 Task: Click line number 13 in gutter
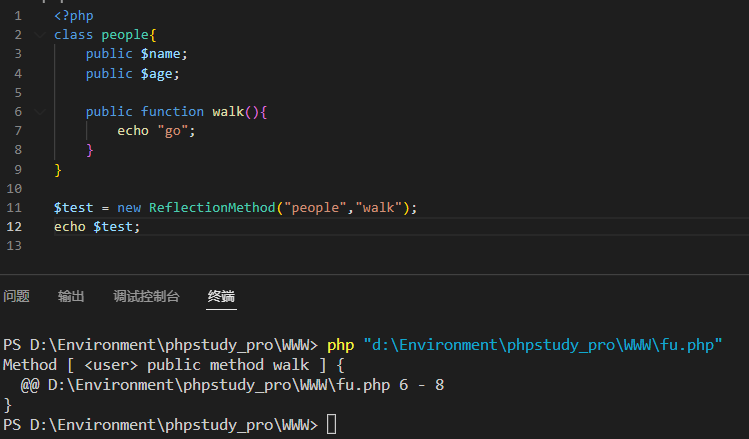14,246
